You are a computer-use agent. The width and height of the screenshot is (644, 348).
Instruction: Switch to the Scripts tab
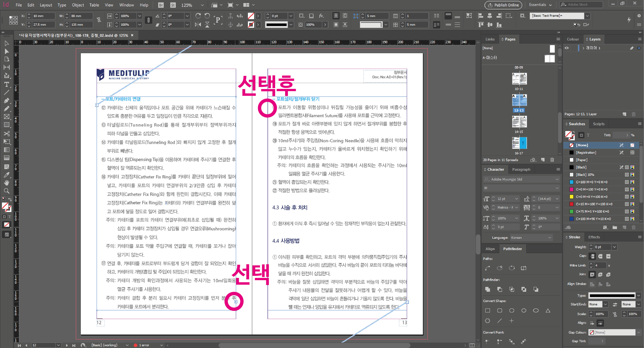(x=598, y=124)
